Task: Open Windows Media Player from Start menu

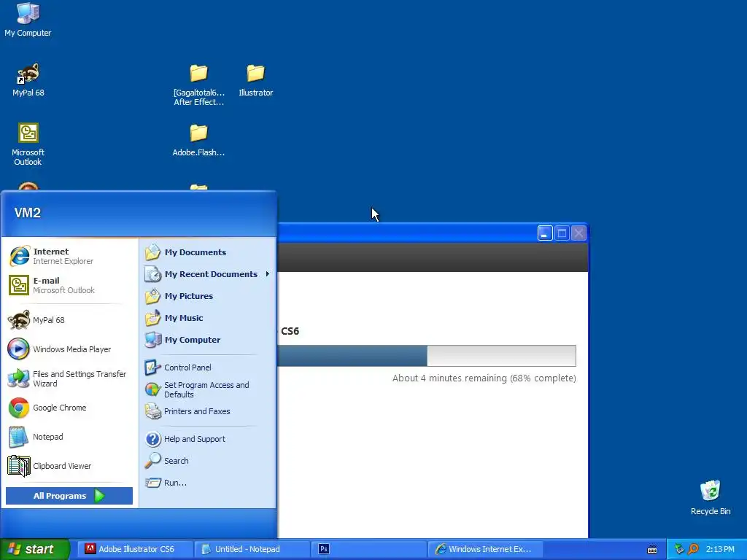Action: tap(69, 349)
